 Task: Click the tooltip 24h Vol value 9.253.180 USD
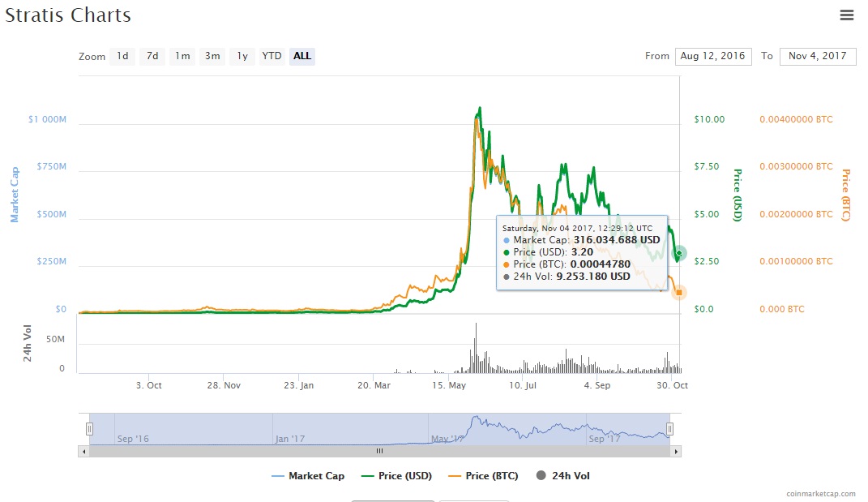click(593, 277)
